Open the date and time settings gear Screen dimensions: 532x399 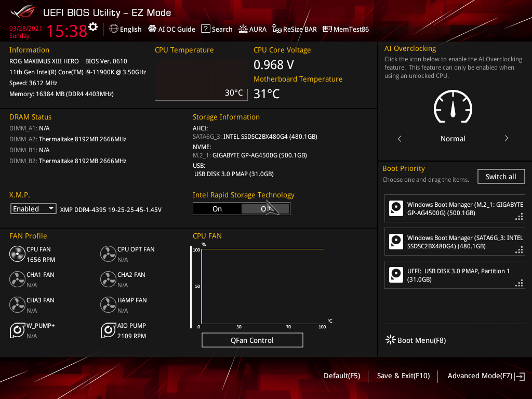coord(93,27)
